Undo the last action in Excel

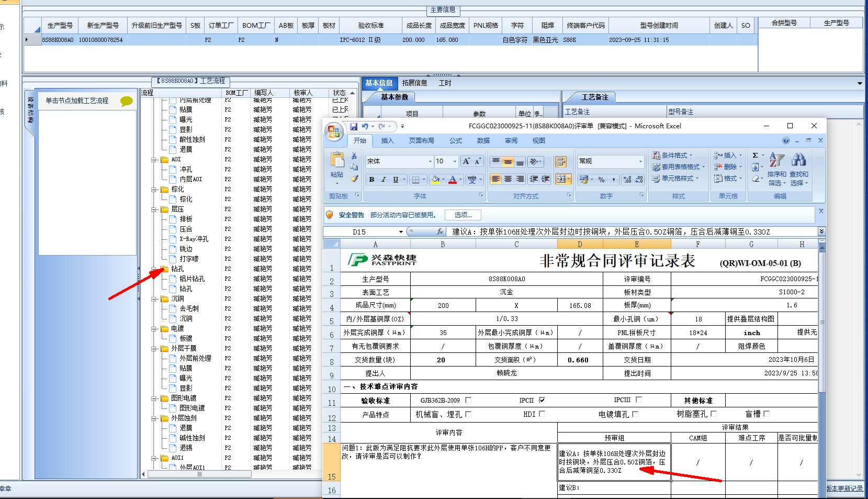click(365, 126)
